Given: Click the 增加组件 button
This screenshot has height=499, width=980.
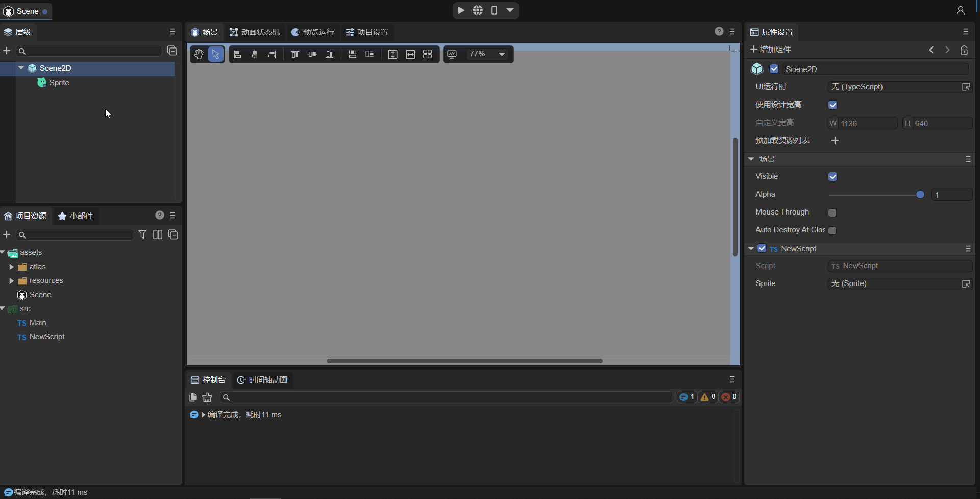Looking at the screenshot, I should coord(770,50).
